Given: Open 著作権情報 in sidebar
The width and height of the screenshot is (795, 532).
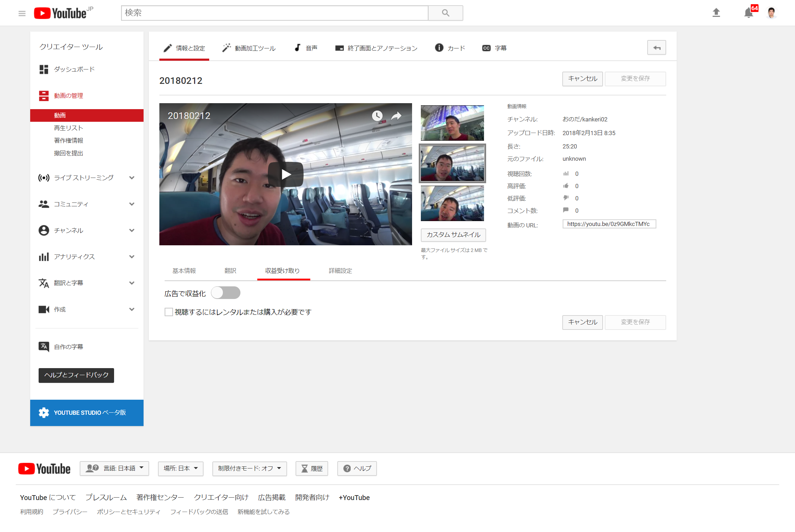Looking at the screenshot, I should (68, 141).
